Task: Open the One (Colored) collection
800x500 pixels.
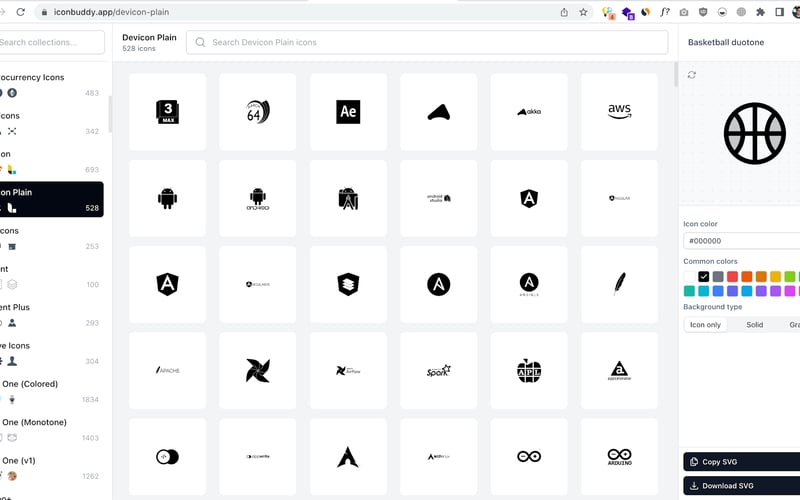Action: click(51, 391)
